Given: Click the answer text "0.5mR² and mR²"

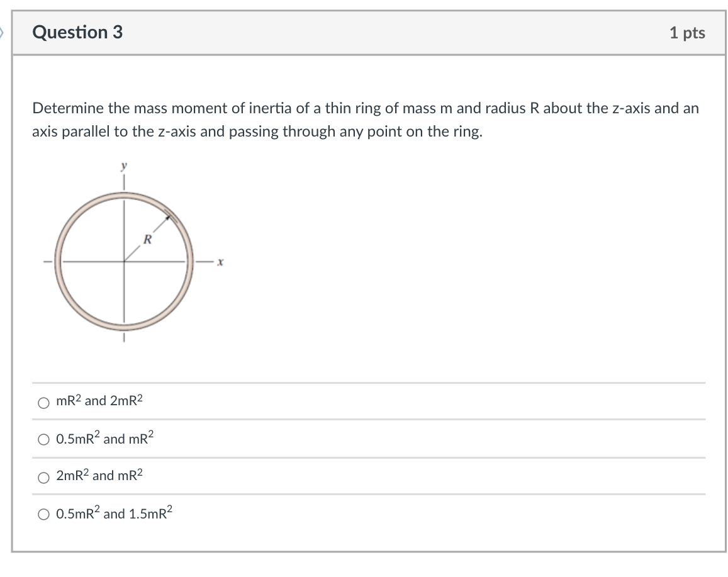Looking at the screenshot, I should (105, 438).
